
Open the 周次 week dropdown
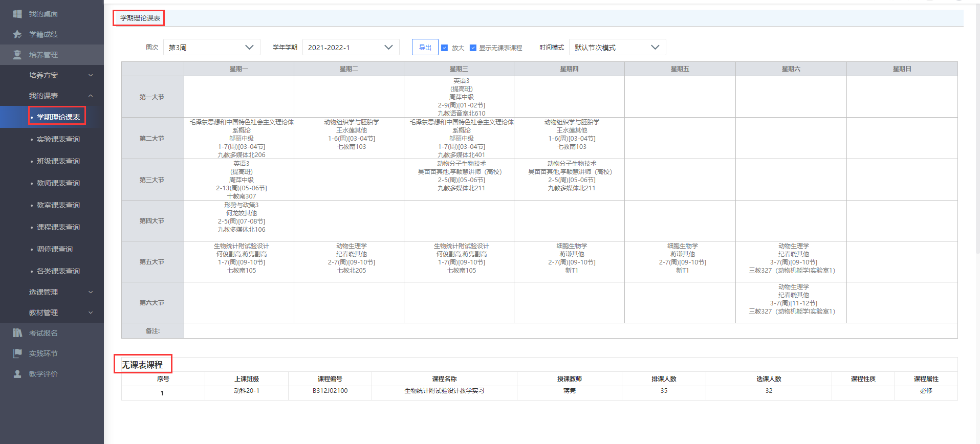pyautogui.click(x=211, y=48)
